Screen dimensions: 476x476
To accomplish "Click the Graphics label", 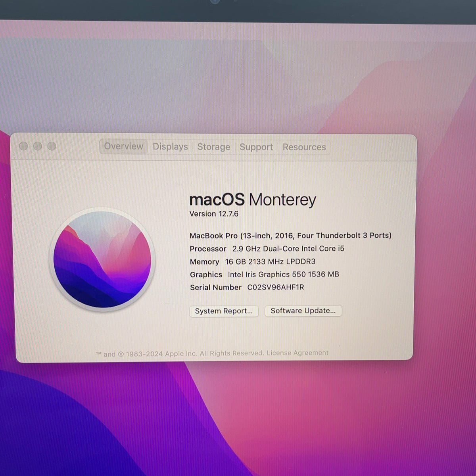I will coord(206,274).
